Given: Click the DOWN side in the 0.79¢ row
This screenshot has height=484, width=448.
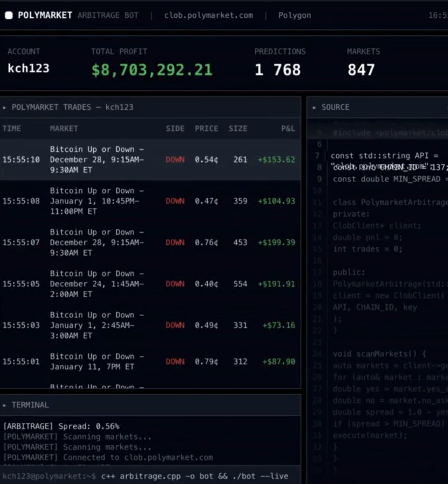Looking at the screenshot, I should [x=175, y=361].
